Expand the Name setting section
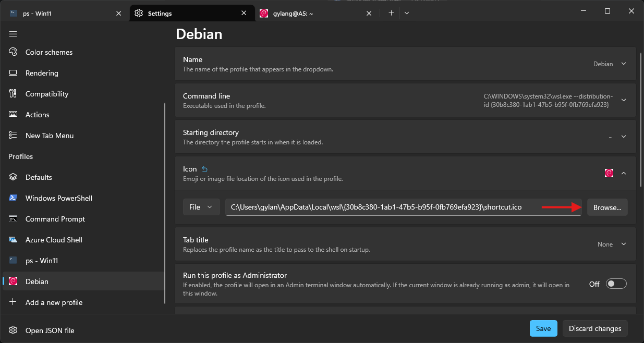Viewport: 644px width, 343px height. coord(624,64)
